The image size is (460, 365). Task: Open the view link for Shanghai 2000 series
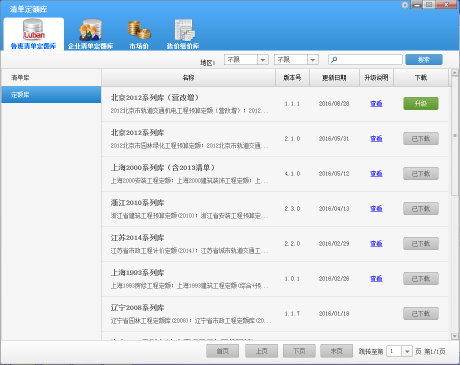376,174
